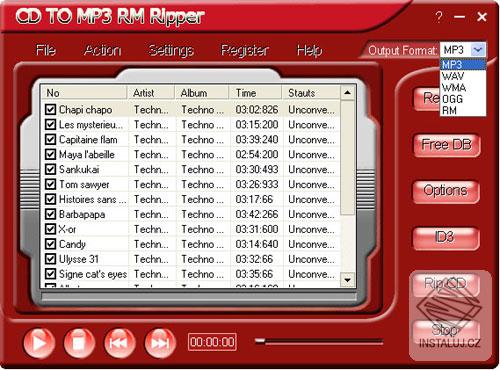This screenshot has height=370, width=500.
Task: Uncheck the Barbapapa track
Action: (50, 214)
